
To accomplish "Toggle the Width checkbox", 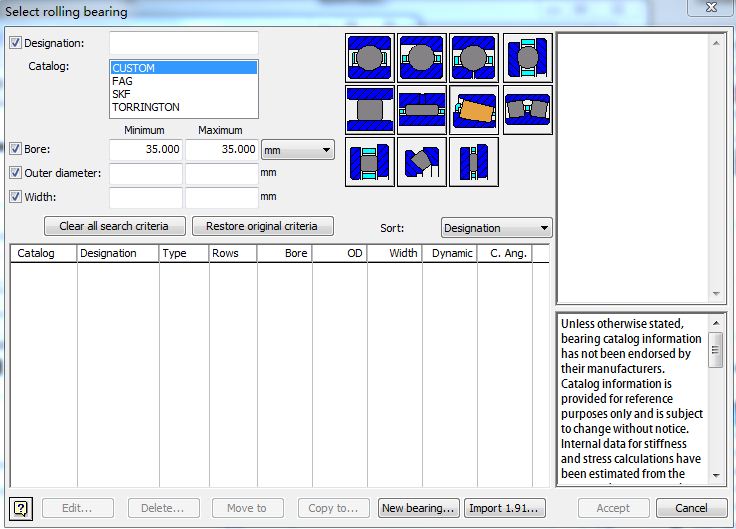I will [15, 197].
